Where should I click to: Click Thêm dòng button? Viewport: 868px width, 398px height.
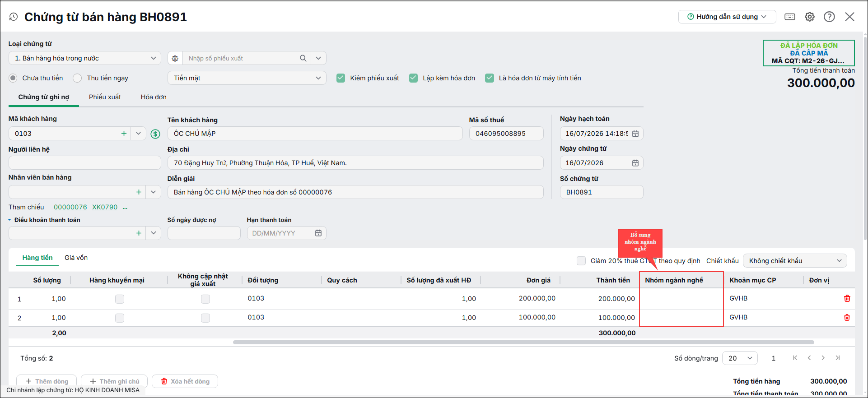47,381
